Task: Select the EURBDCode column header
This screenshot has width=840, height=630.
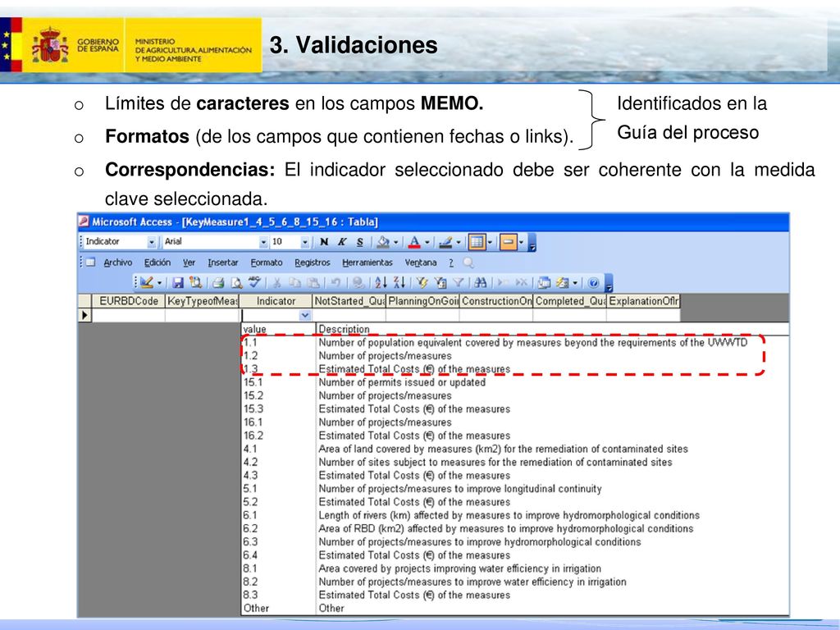Action: 129,301
